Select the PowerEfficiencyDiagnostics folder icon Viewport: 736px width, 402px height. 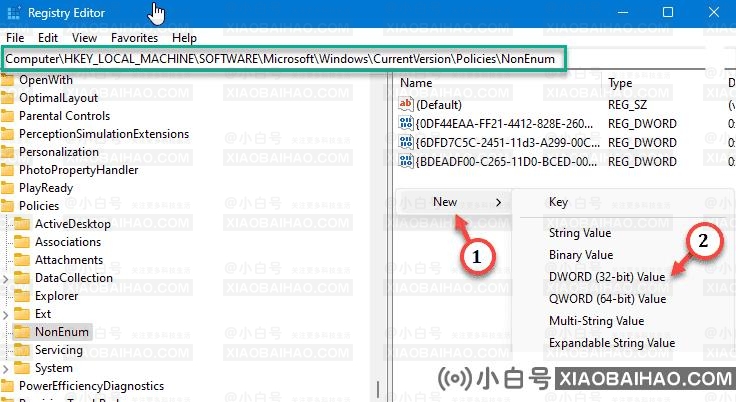tap(8, 386)
